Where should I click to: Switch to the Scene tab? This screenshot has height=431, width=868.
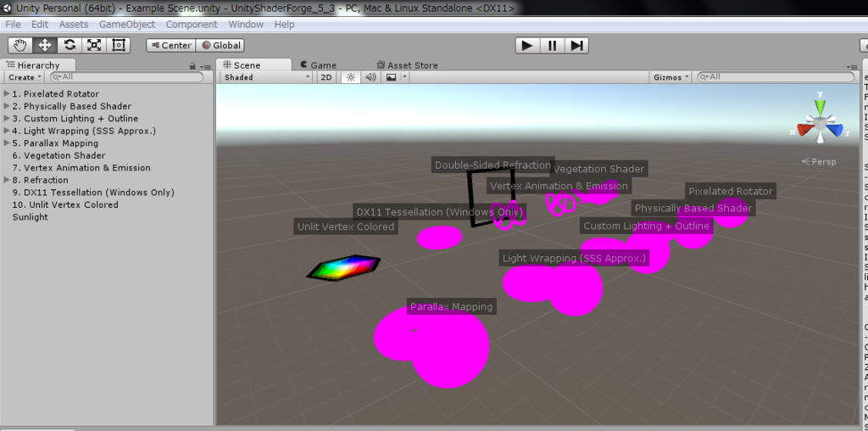(x=253, y=65)
